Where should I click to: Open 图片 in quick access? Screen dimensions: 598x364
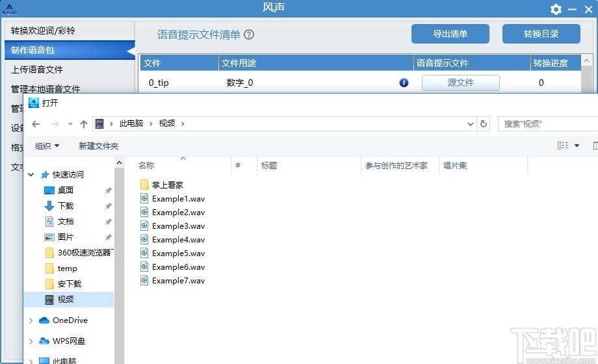(x=65, y=237)
